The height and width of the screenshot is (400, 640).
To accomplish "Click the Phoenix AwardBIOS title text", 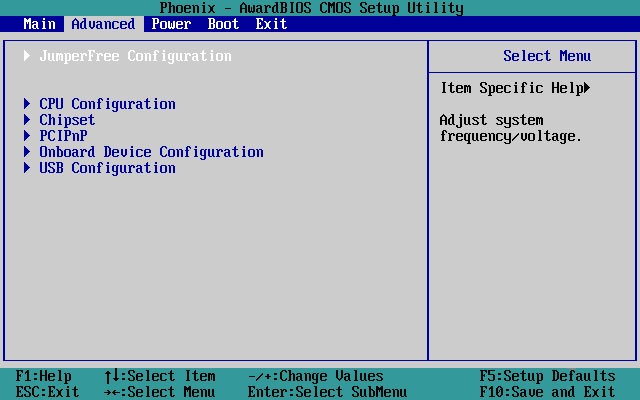I will [x=311, y=8].
